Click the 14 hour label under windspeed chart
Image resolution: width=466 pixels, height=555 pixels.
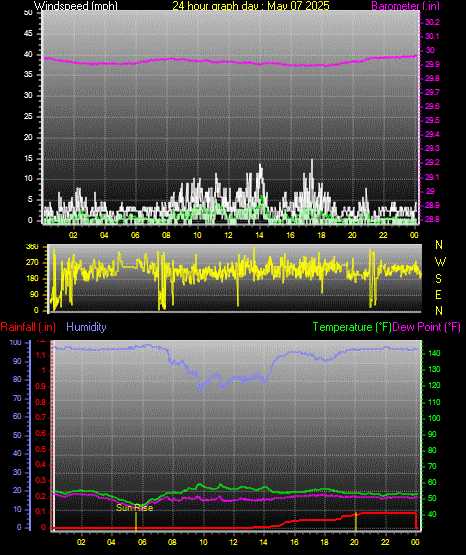coord(259,235)
